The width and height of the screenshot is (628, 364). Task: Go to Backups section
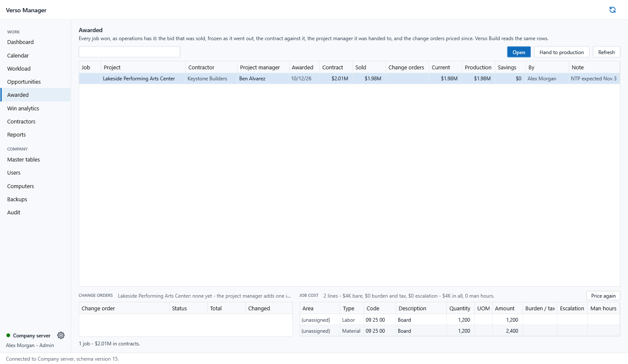(x=36, y=199)
